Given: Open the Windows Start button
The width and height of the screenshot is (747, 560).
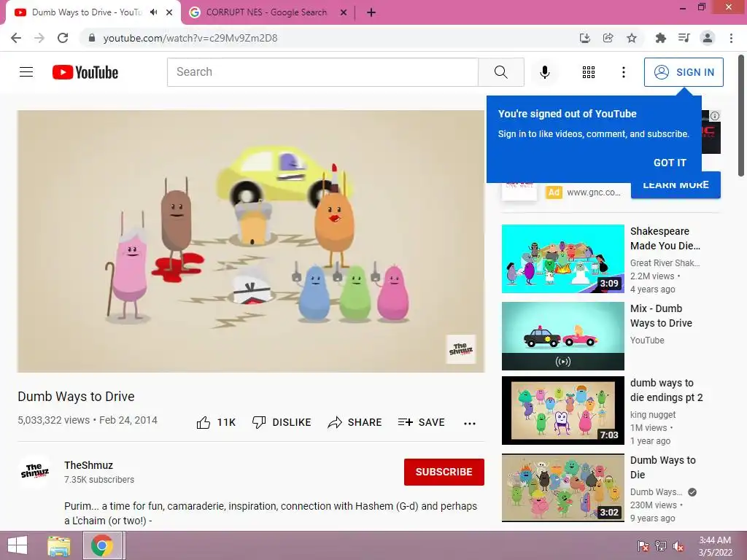Looking at the screenshot, I should [18, 545].
